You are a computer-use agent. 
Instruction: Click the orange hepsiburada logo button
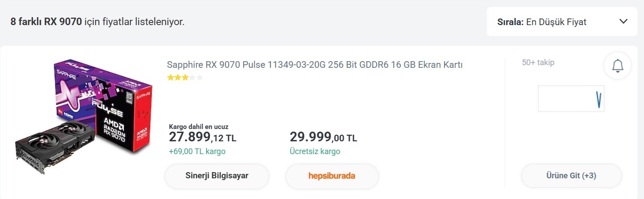332,176
